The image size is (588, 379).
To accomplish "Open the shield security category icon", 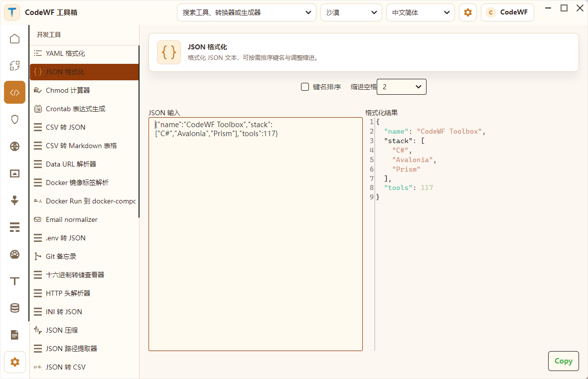I will tap(14, 119).
